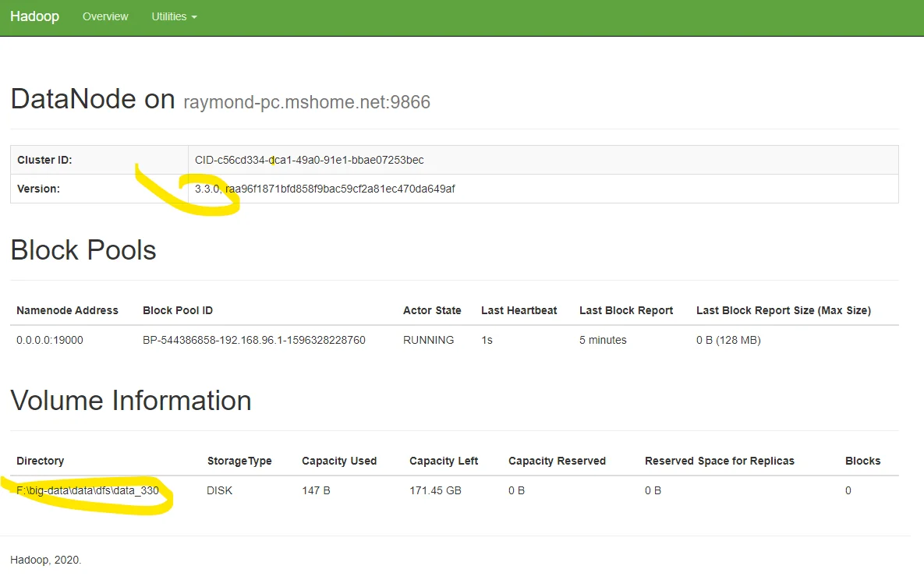Open the Overview menu item
The width and height of the screenshot is (924, 587).
[105, 16]
